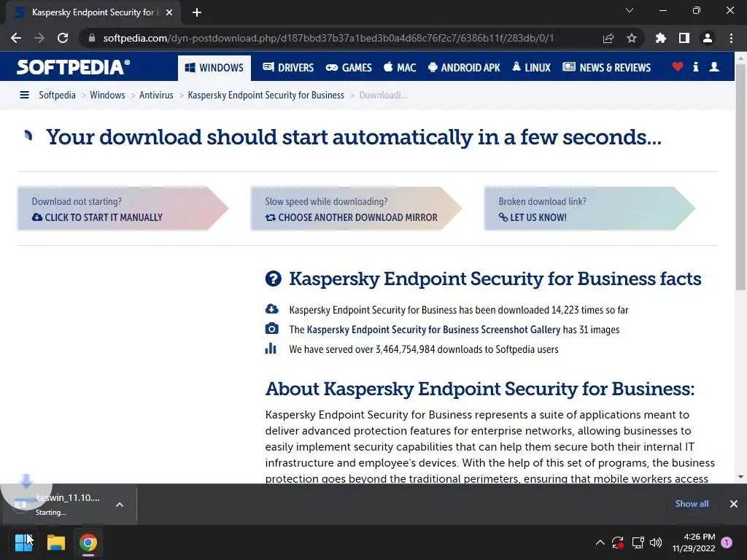
Task: Open the Chrome extensions puzzle icon
Action: click(660, 38)
